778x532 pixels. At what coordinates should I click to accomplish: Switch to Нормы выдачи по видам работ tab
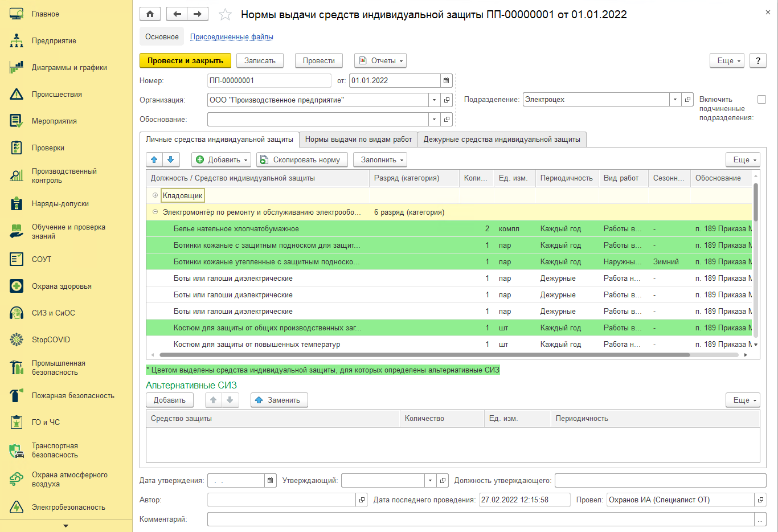358,140
